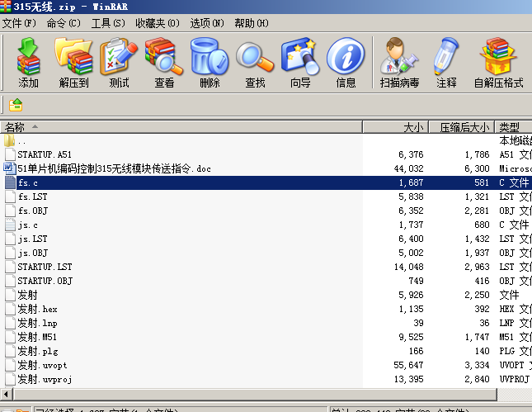Click the fs.LST file icon
Screen dimensions: 532x412
point(10,197)
